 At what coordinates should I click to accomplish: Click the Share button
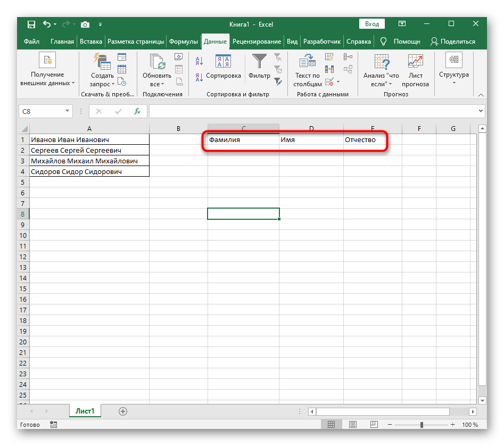click(x=452, y=42)
